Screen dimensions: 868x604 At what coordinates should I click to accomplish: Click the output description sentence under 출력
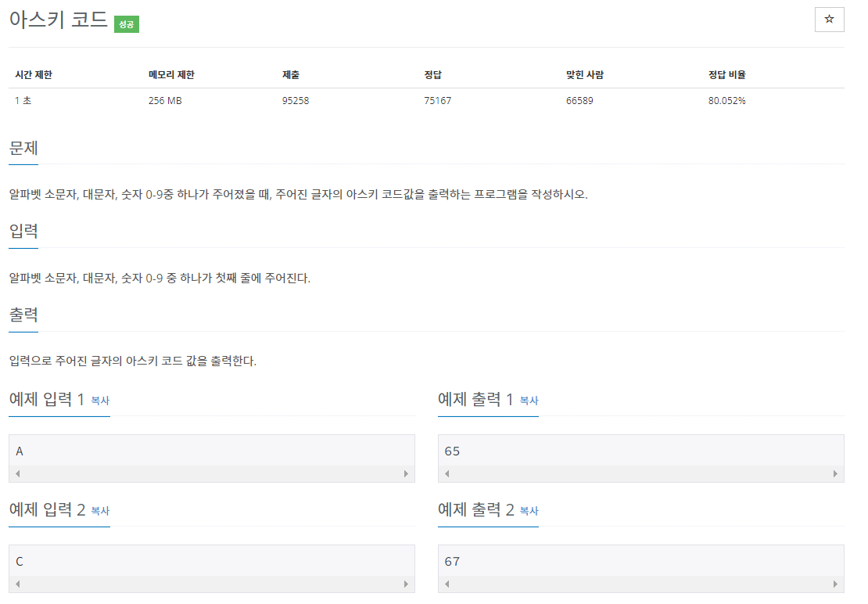coord(133,361)
